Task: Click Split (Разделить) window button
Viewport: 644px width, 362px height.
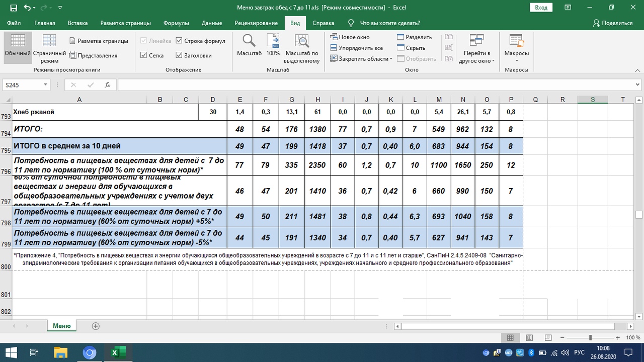Action: [415, 37]
